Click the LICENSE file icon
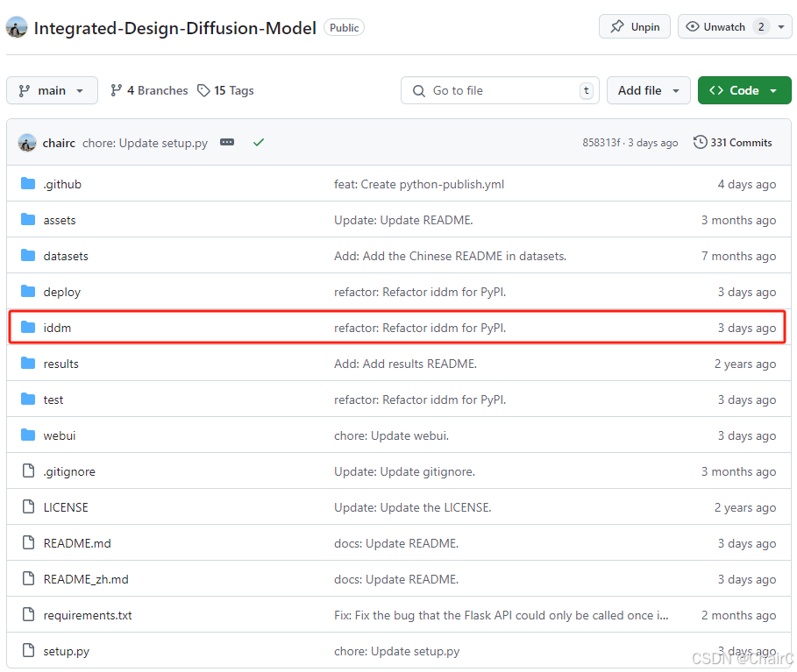This screenshot has width=797, height=672. (28, 507)
